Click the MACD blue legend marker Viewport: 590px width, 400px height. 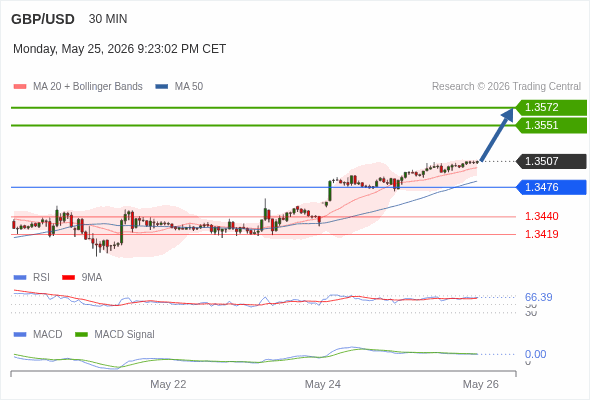coord(20,335)
